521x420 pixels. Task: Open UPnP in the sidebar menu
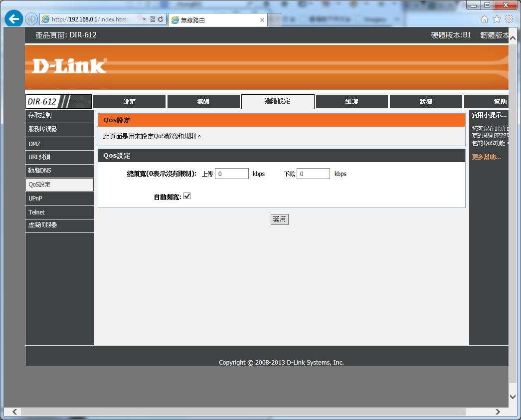pyautogui.click(x=35, y=199)
